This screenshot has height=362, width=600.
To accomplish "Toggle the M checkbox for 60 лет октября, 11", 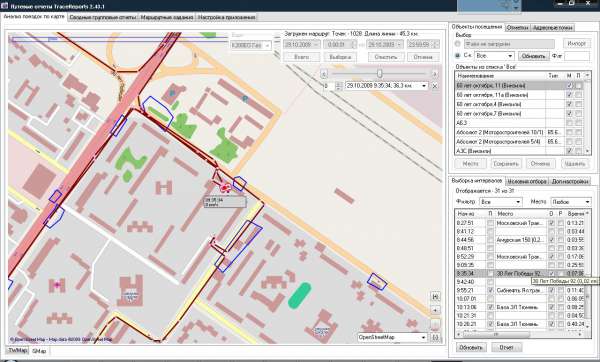I will coord(569,85).
